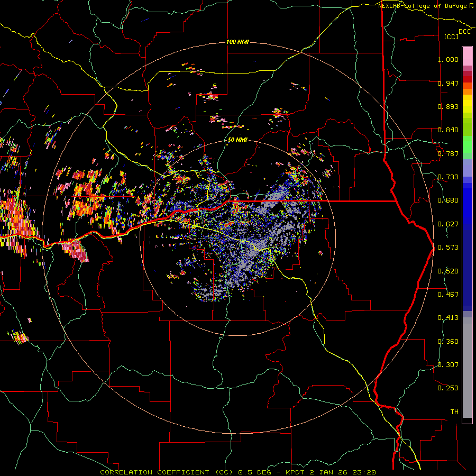476x476 pixels.
Task: Click the 0.307 scale value
Action: (x=448, y=365)
